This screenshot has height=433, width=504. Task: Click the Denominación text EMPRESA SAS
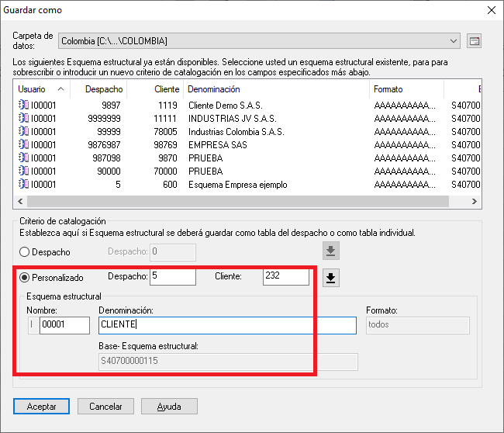point(218,145)
